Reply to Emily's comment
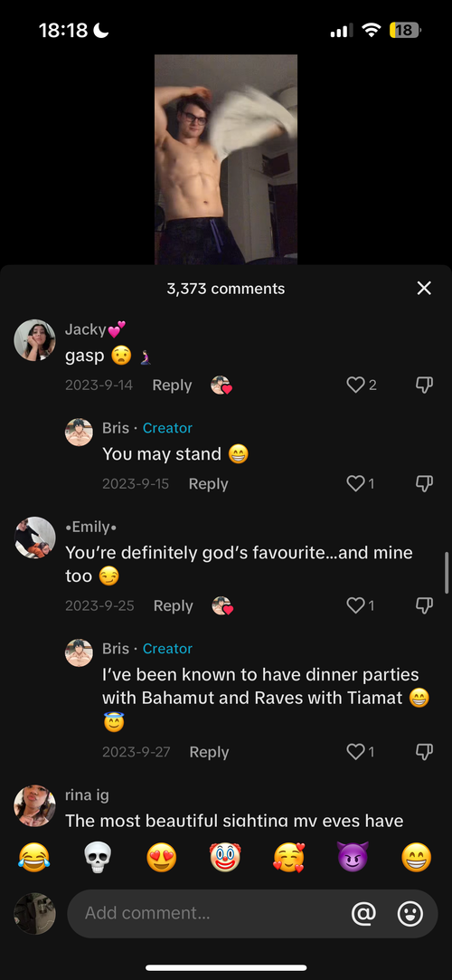452x980 pixels. (173, 605)
